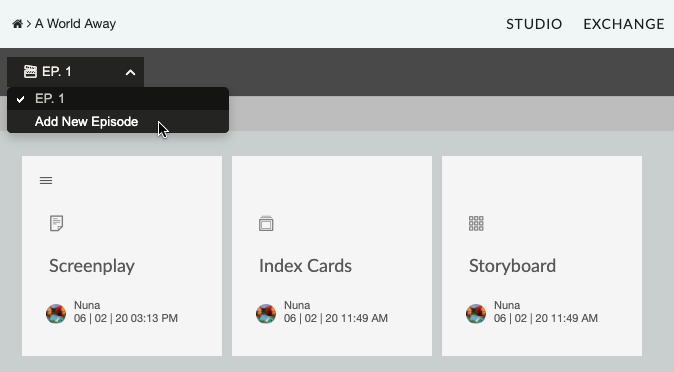Click Nuna's avatar on Screenplay card
This screenshot has height=372, width=674.
(x=56, y=314)
